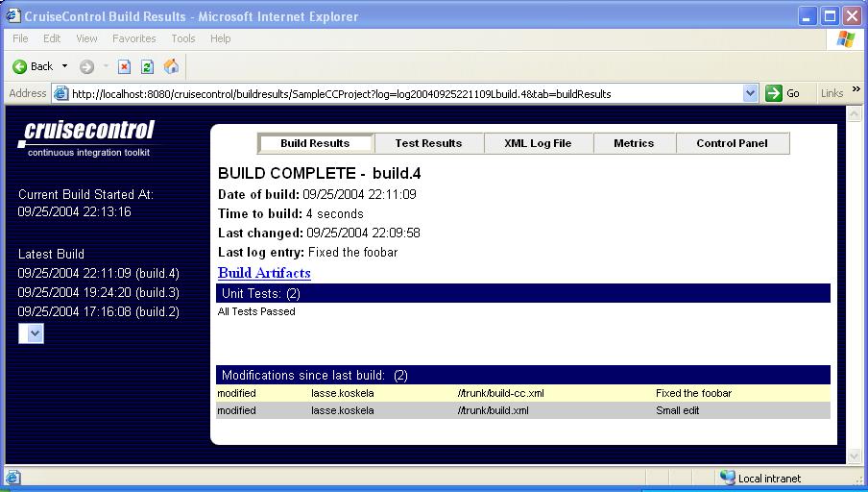Click the IE page icon in status bar
The image size is (868, 492).
point(12,479)
